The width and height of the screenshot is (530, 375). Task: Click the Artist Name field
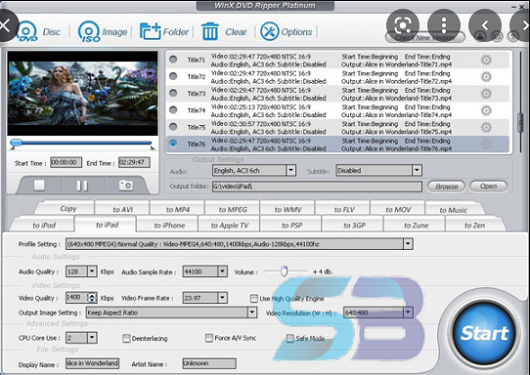point(209,364)
